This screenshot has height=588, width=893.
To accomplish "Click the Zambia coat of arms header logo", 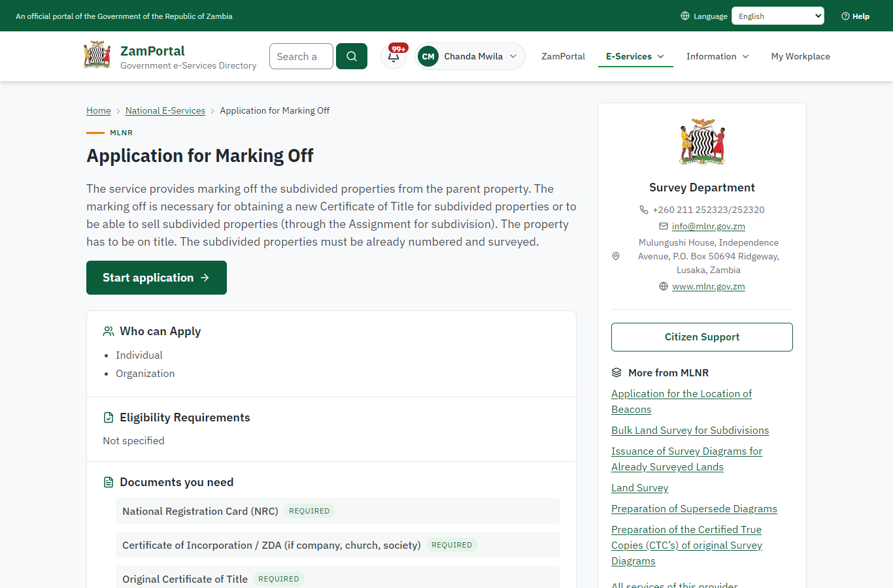I will pyautogui.click(x=97, y=55).
